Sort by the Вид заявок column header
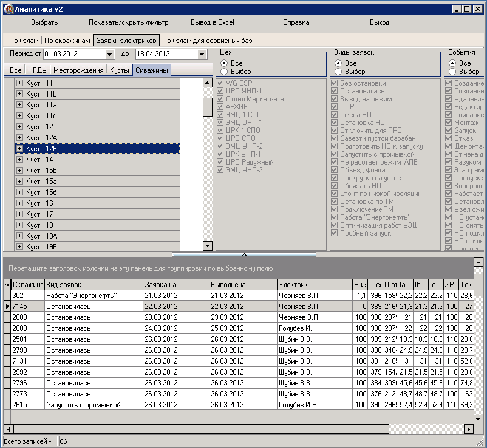Viewport: 487px width, 448px height. (x=94, y=285)
